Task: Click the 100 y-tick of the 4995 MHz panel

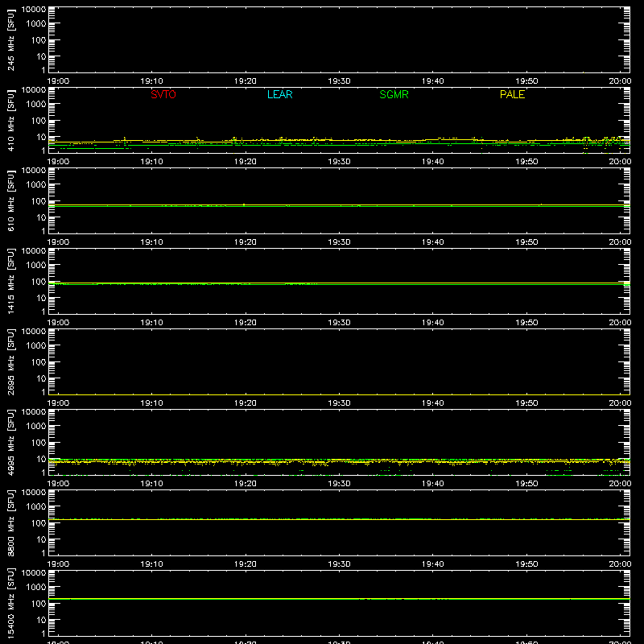Action: point(39,443)
